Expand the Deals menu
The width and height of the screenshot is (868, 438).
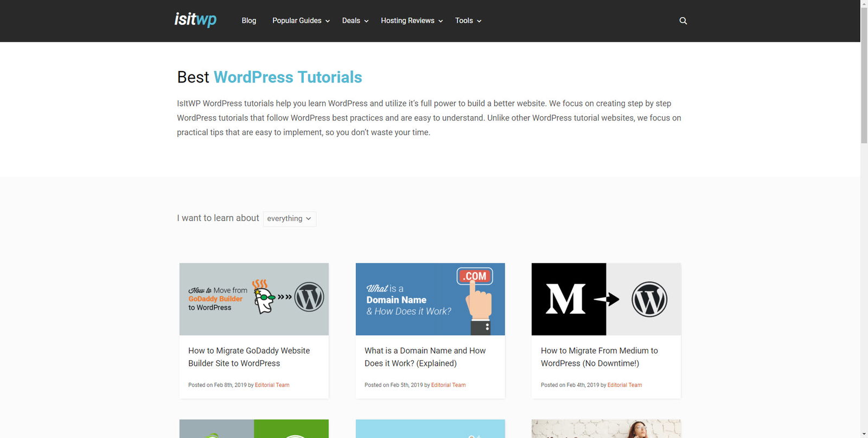[355, 21]
